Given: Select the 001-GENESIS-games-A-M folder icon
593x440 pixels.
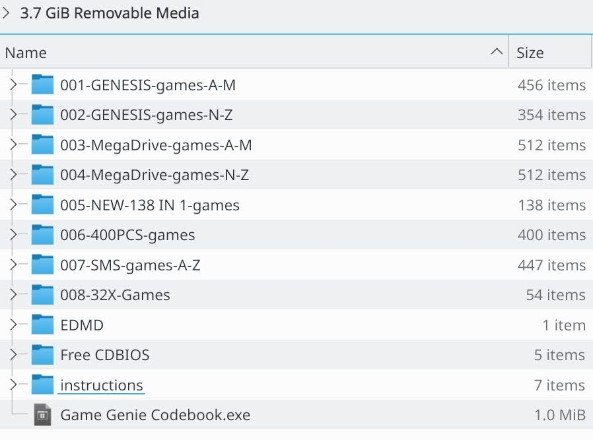Looking at the screenshot, I should 42,84.
